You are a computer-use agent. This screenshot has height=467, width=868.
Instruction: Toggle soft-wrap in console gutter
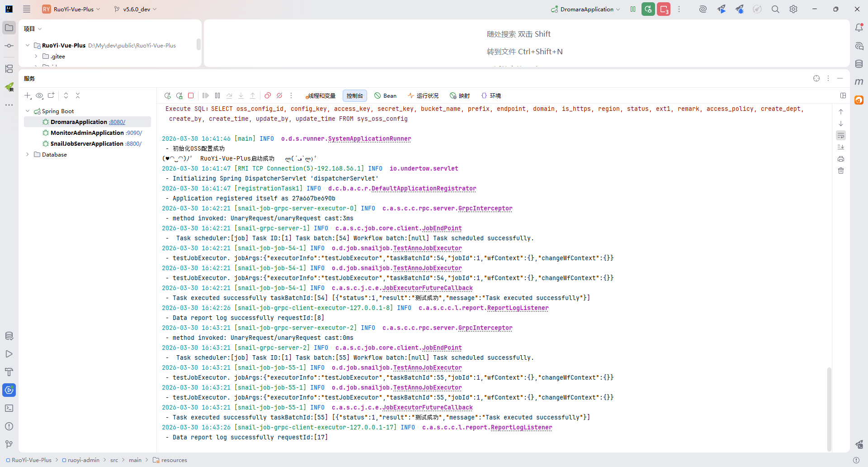pos(841,135)
